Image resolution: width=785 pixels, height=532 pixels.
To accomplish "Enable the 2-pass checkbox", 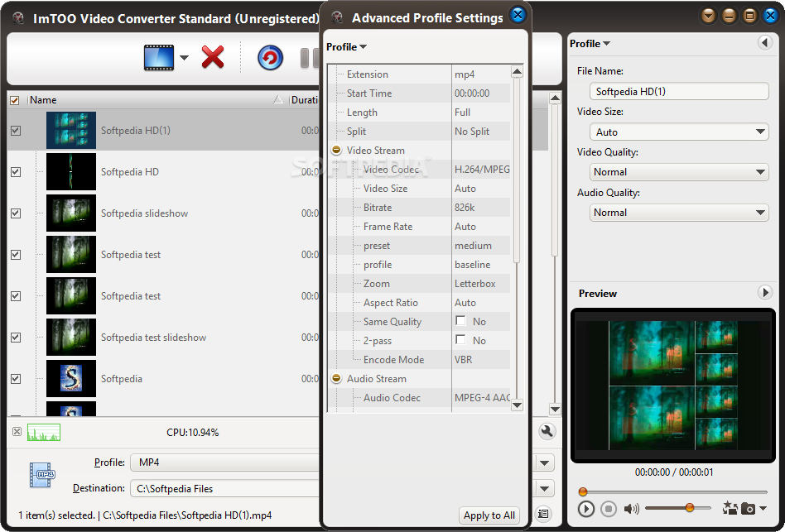I will coord(460,340).
